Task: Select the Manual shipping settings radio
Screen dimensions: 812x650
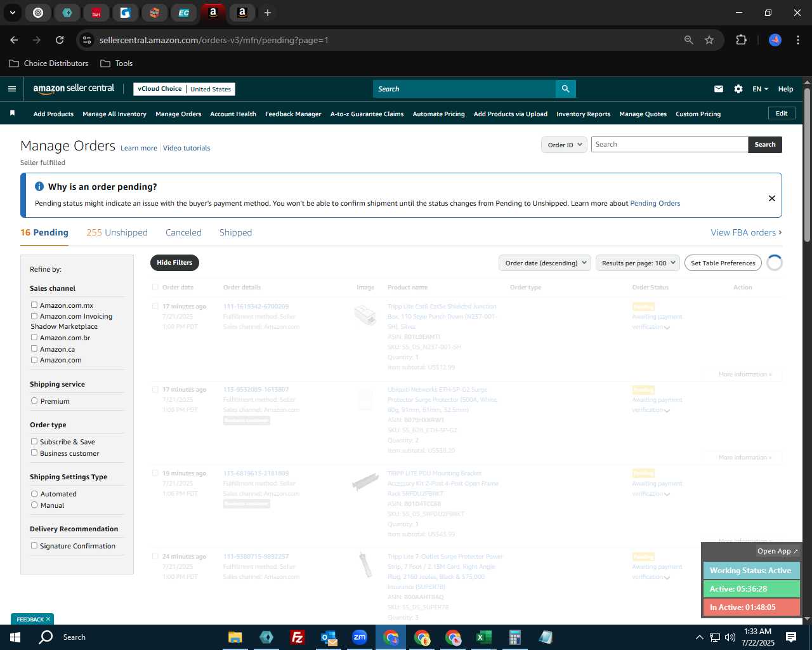Action: pos(34,505)
